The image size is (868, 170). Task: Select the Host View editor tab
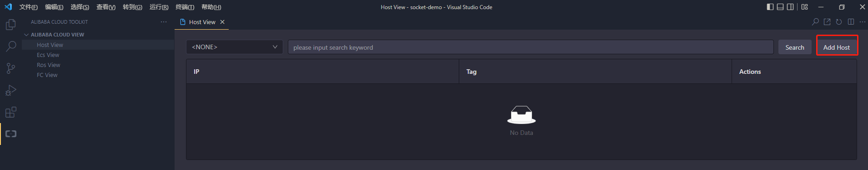[x=202, y=22]
